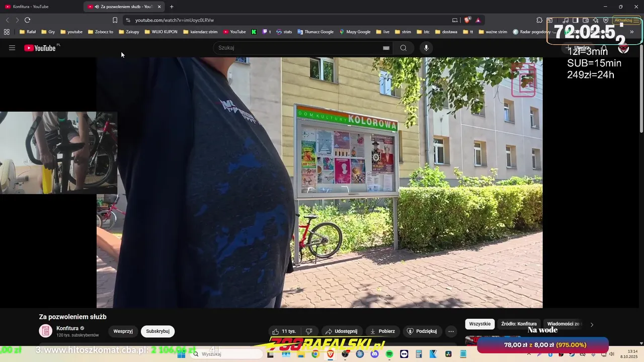644x362 pixels.
Task: Switch to the Konfitura - YouTube tab
Action: pyautogui.click(x=40, y=7)
